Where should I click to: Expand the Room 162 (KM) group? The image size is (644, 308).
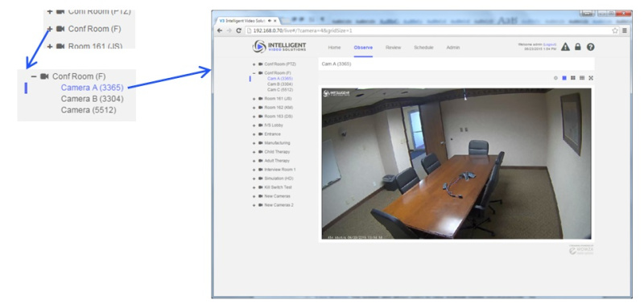254,108
